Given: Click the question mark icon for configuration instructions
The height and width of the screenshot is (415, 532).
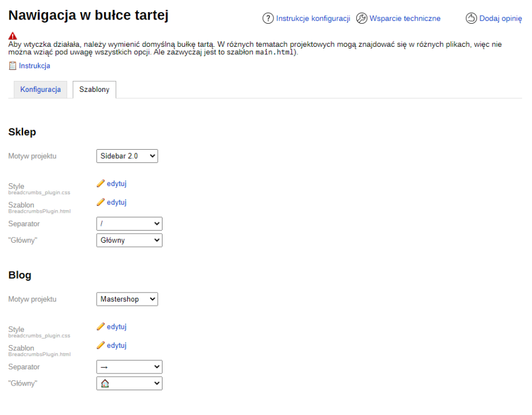Looking at the screenshot, I should [268, 18].
